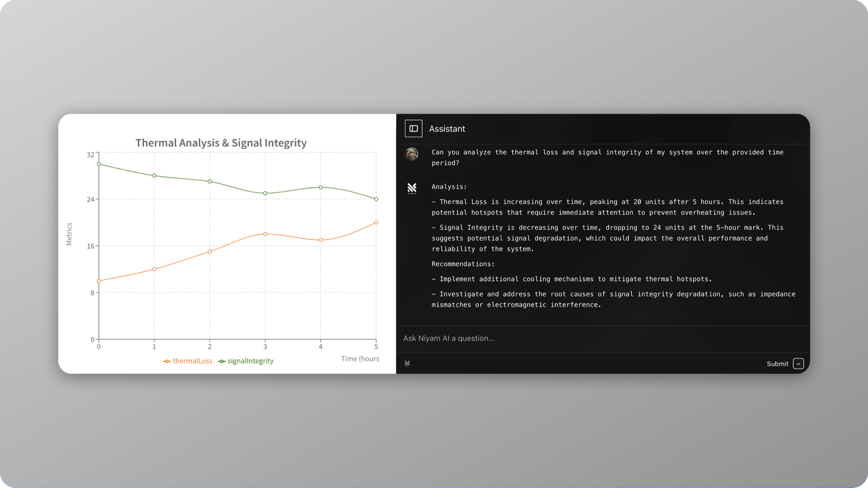Click the 'Recommendations:' heading in the reply
This screenshot has height=488, width=868.
point(462,264)
